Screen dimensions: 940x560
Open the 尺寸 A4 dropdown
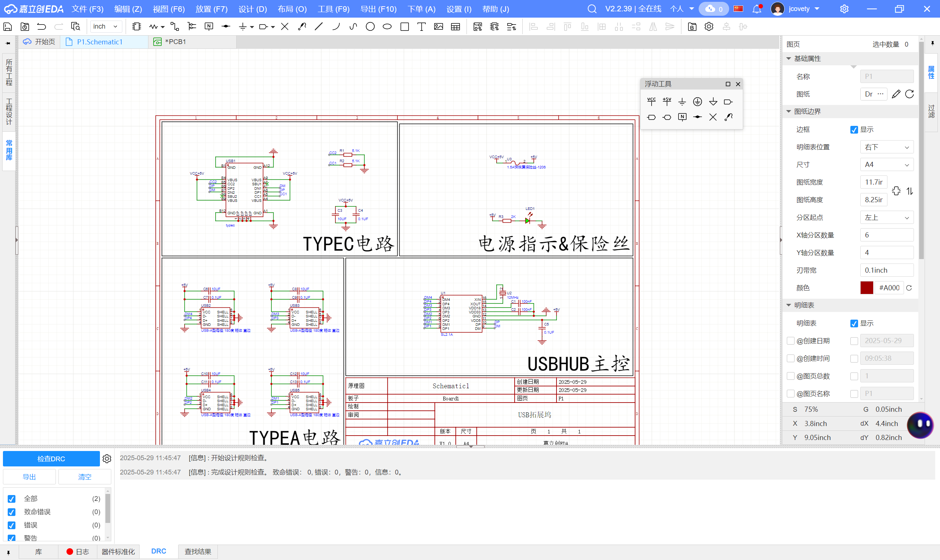886,165
